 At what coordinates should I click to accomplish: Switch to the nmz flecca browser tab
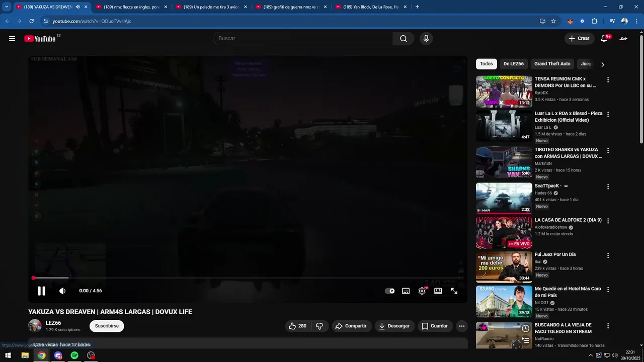pos(131,7)
